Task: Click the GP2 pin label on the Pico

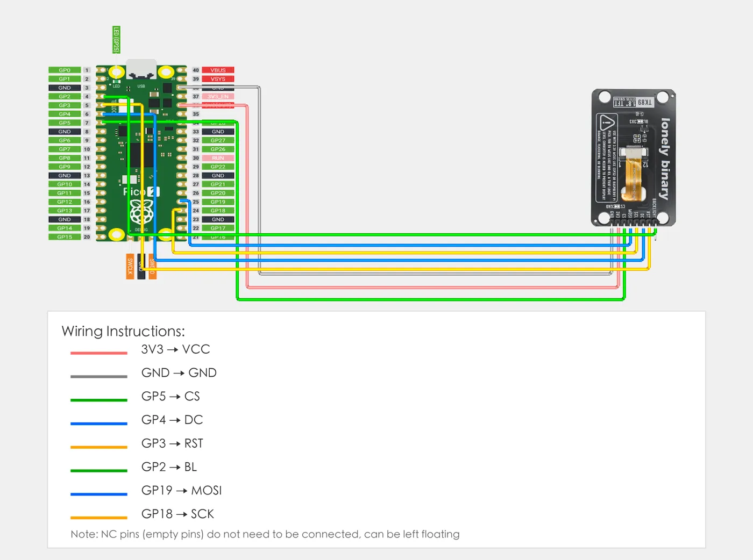Action: [x=65, y=97]
